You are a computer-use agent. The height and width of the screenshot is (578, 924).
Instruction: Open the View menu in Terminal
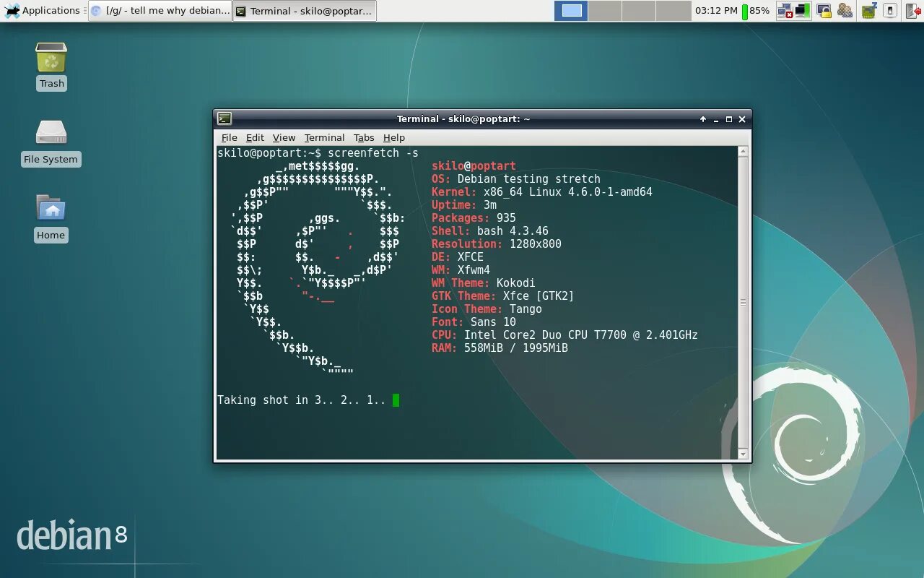(x=284, y=137)
